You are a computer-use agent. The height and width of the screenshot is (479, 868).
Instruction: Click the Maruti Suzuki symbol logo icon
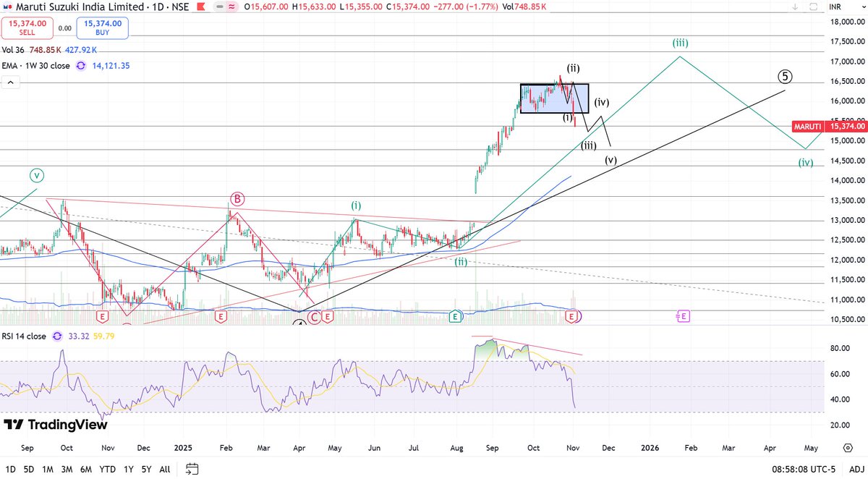(9, 7)
